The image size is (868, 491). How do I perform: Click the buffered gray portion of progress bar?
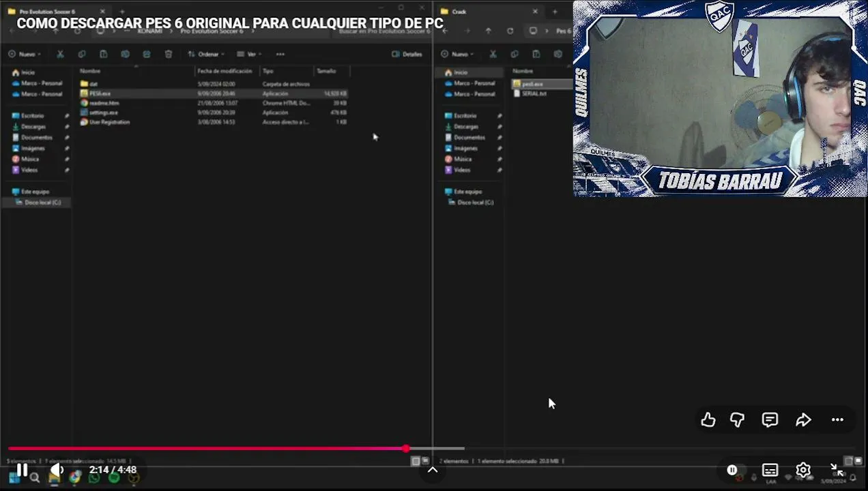(437, 448)
